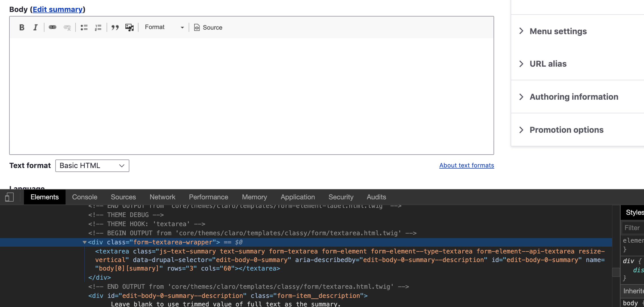Image resolution: width=644 pixels, height=307 pixels.
Task: Open the image insert tool
Action: point(130,27)
